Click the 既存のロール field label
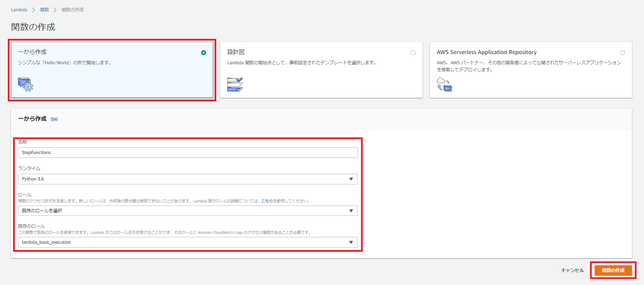Viewport: 644px width, 285px height. point(31,226)
